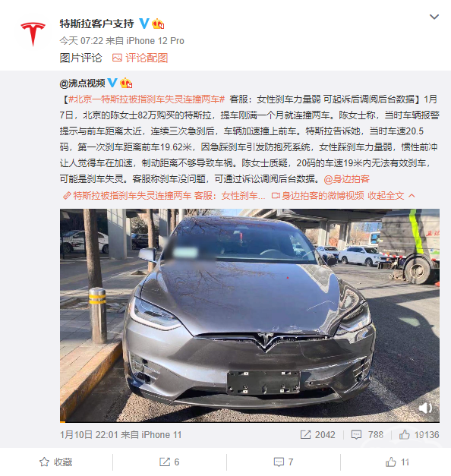Open the @沸点视频 user profile
The image size is (451, 476).
82,84
